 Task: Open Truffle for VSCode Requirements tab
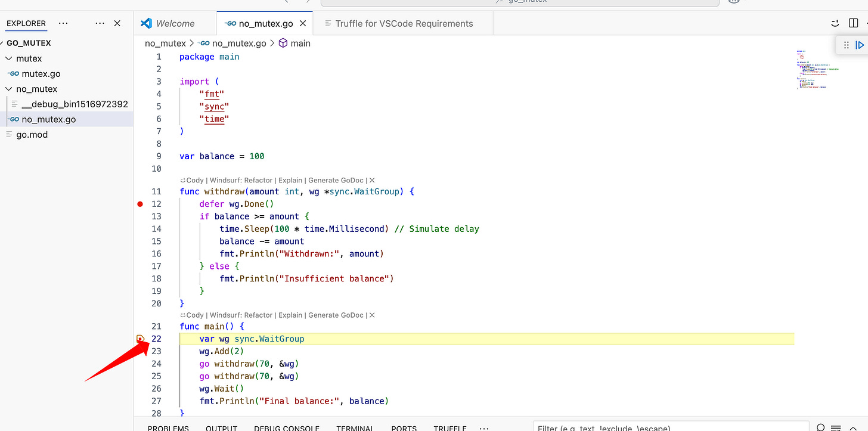coord(404,23)
